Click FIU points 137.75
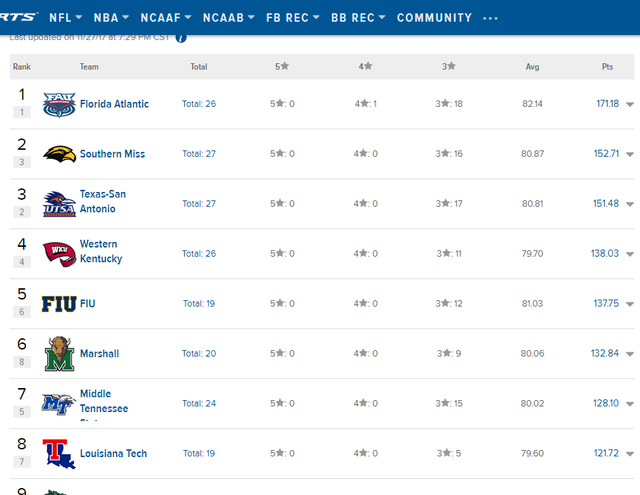 click(x=606, y=303)
